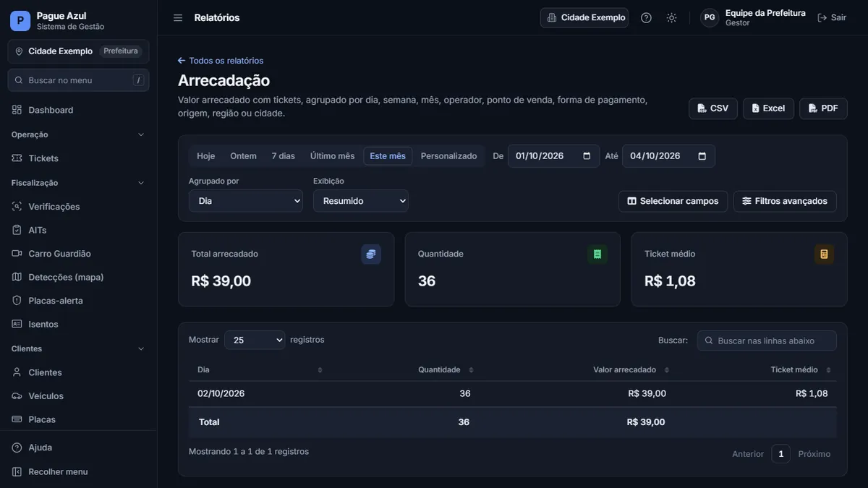Screen dimensions: 868x488
Task: Select the 7 dias period tab
Action: click(284, 156)
